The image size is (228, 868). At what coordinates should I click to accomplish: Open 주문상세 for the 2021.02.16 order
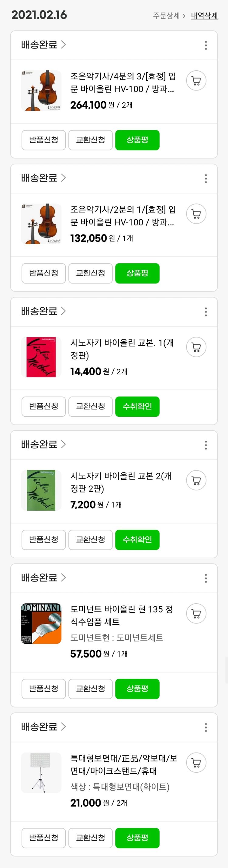pyautogui.click(x=169, y=16)
